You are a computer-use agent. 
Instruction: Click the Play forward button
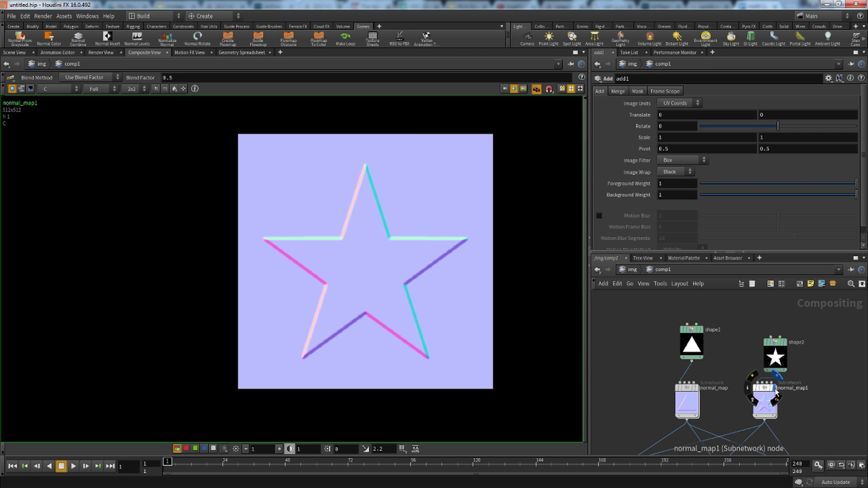click(x=73, y=466)
